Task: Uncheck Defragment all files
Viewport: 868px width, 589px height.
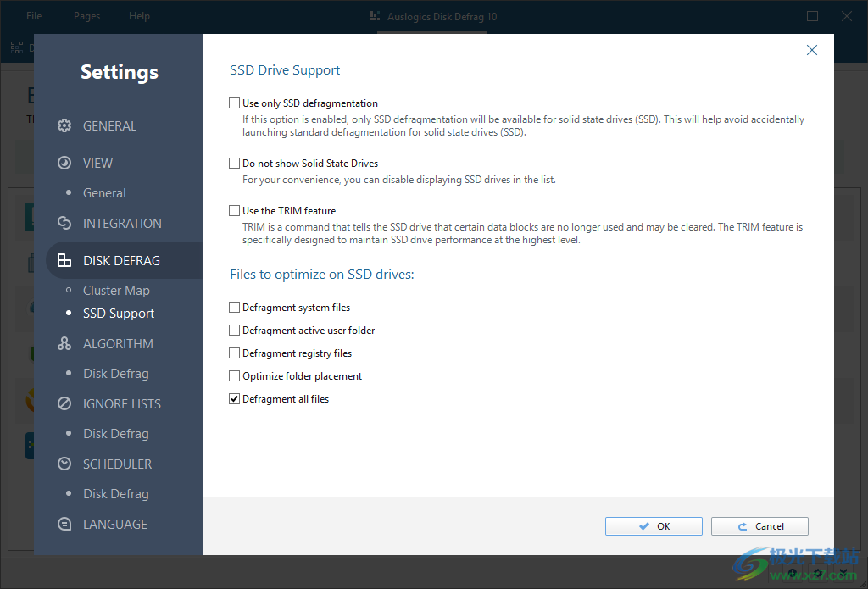Action: (234, 398)
